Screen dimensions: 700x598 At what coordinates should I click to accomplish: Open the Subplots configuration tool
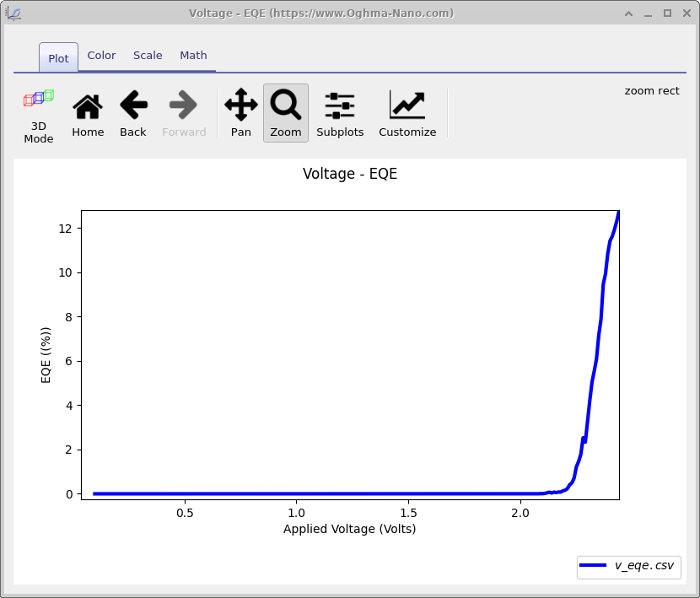(340, 112)
